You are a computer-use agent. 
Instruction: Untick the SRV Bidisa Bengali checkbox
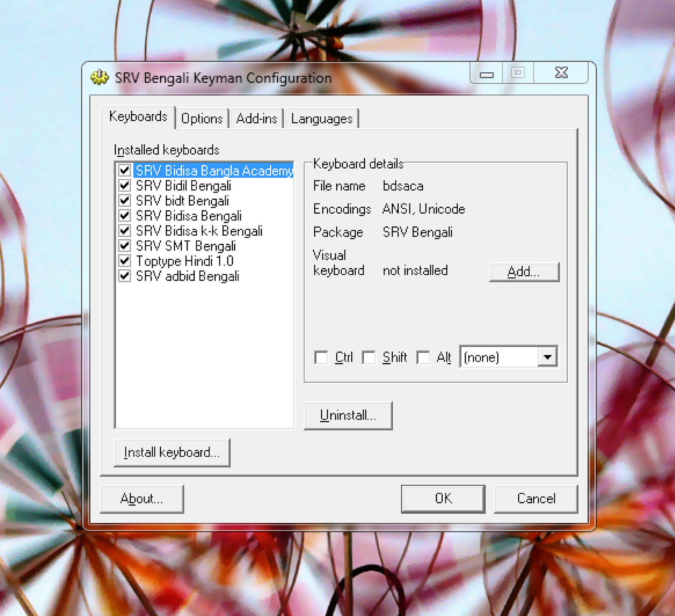tap(124, 216)
